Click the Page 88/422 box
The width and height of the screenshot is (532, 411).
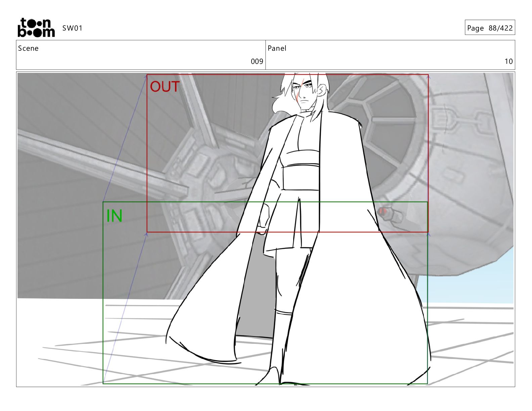[x=490, y=28]
